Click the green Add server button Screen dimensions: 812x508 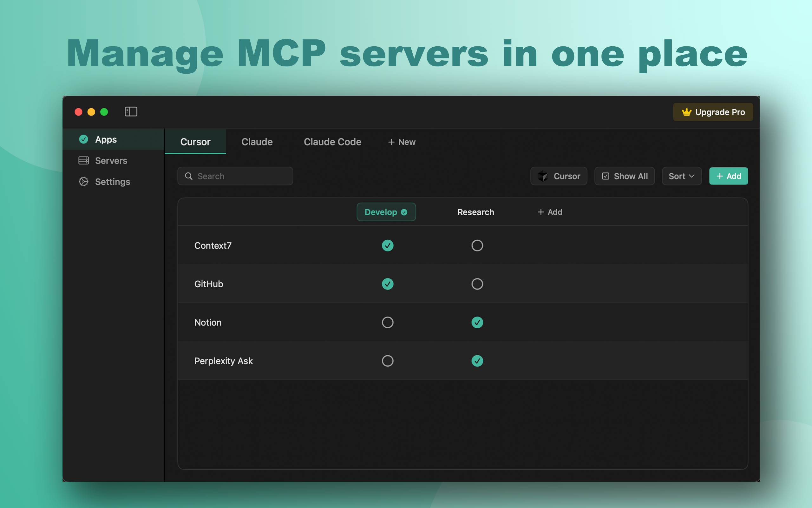point(729,176)
